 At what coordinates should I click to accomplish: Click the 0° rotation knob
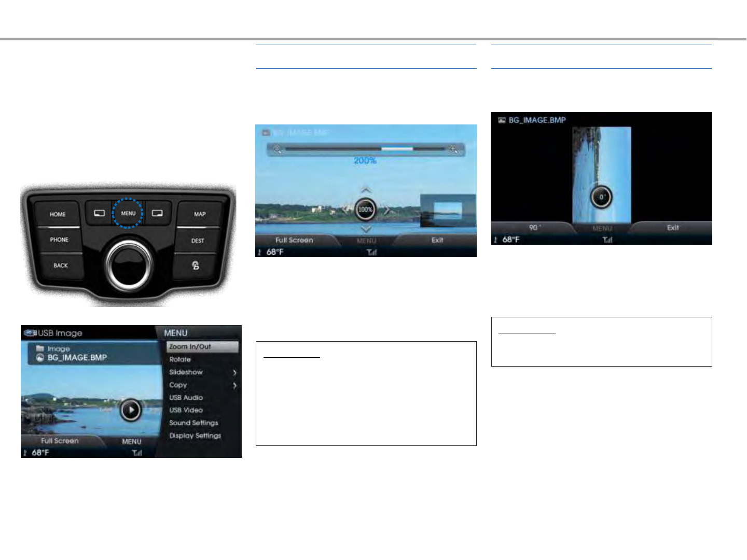602,197
